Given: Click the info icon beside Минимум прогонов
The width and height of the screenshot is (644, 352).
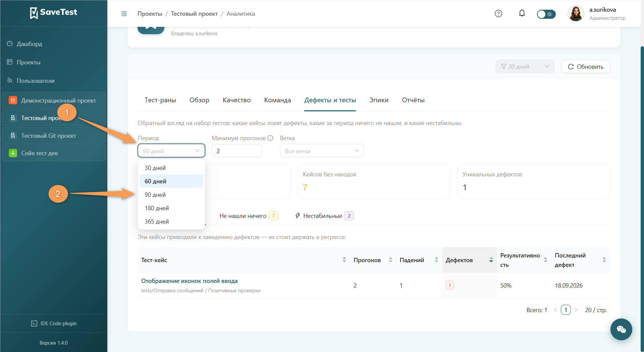Looking at the screenshot, I should coord(270,138).
